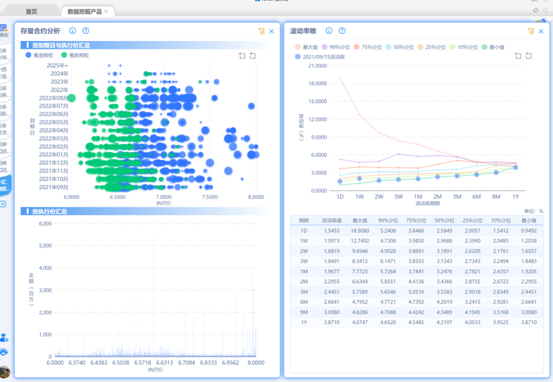Open info icon beside 波动率锥 title
The height and width of the screenshot is (382, 553).
point(329,31)
